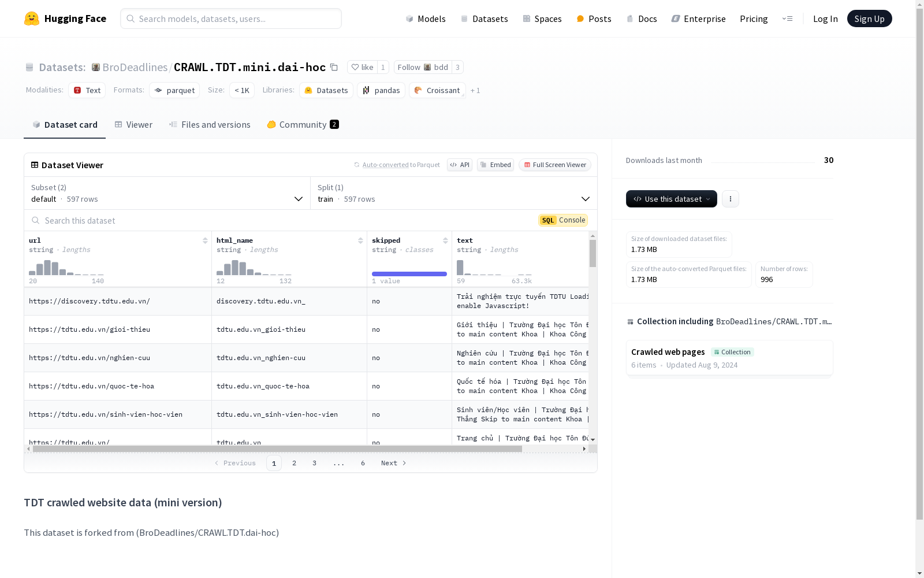Open Posts from the top navigation
The height and width of the screenshot is (578, 924).
tap(594, 18)
